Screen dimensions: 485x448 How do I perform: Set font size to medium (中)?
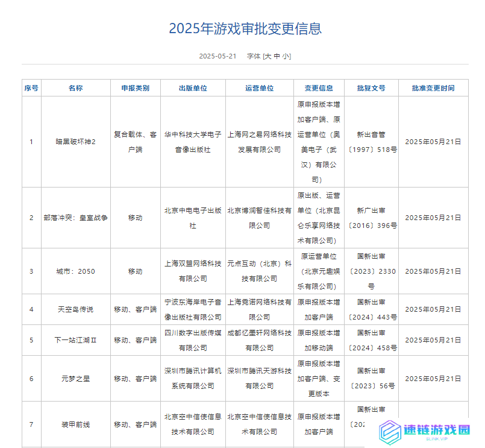click(x=277, y=56)
